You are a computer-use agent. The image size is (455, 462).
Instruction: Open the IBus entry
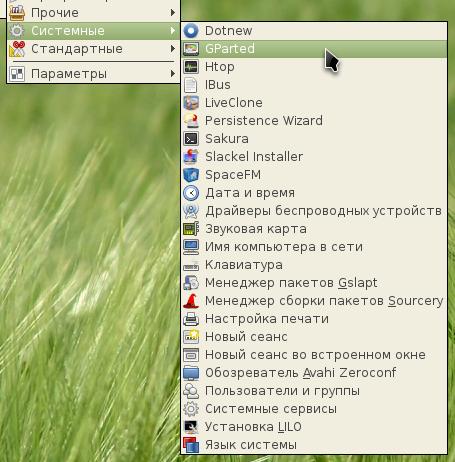[314, 85]
